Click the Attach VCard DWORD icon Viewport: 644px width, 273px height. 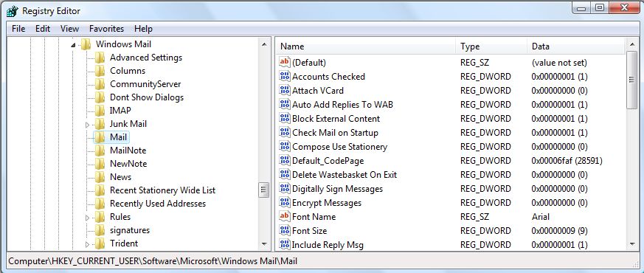point(284,90)
